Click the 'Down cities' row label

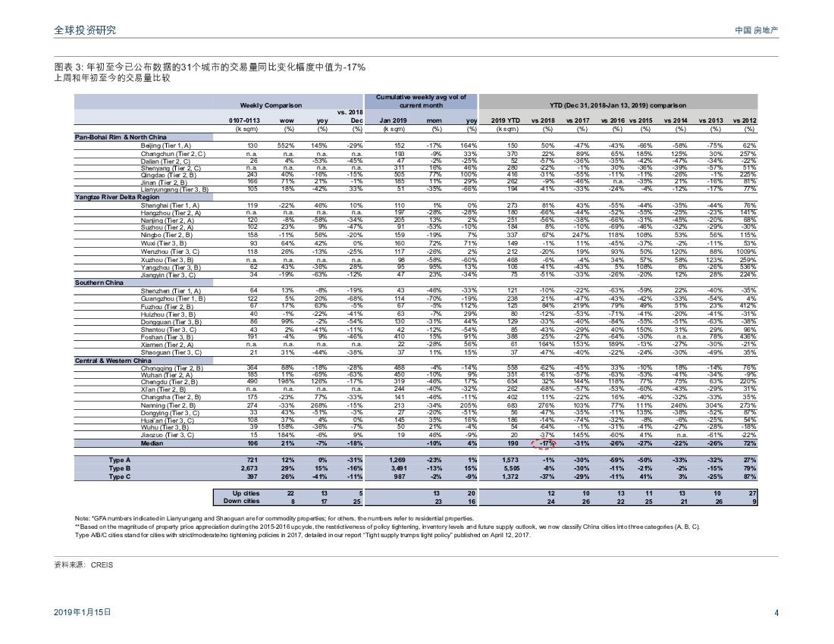coord(241,501)
